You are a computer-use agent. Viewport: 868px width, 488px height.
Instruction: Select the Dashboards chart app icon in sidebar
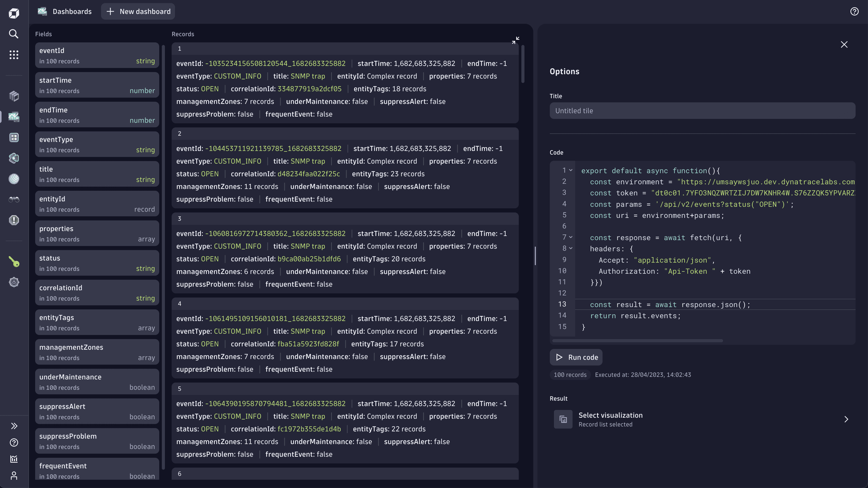(x=14, y=117)
